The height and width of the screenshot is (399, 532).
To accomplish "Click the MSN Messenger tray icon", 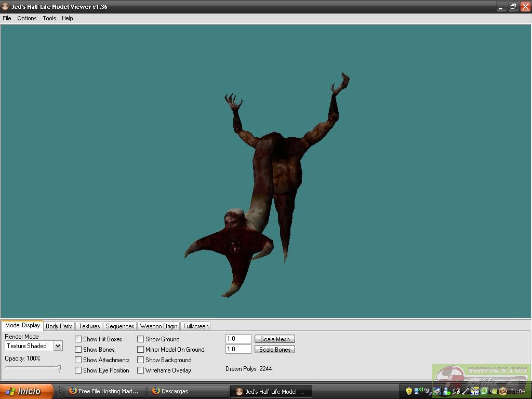I will click(446, 392).
